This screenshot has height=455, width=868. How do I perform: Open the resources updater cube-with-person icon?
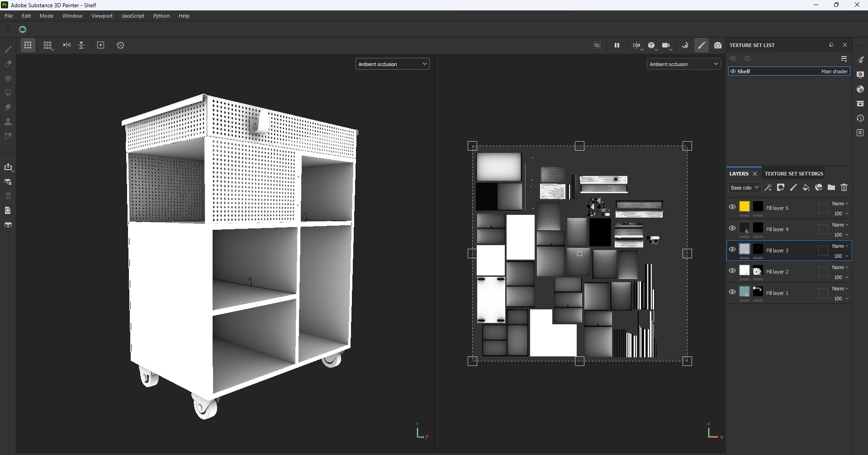point(8,181)
